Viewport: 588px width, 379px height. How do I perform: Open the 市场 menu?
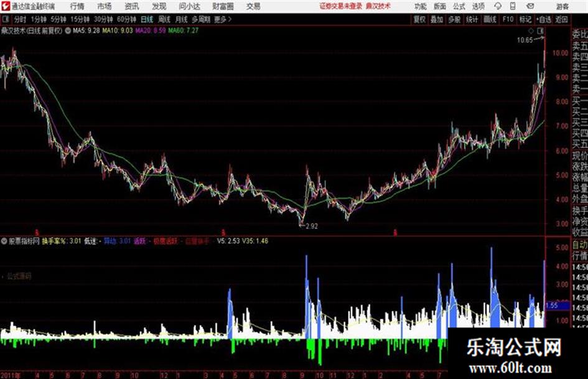(x=105, y=6)
